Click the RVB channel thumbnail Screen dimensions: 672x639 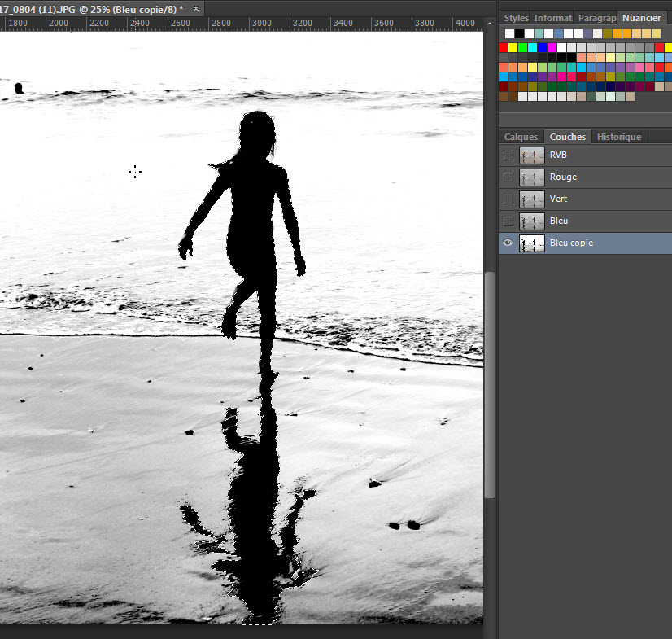532,155
